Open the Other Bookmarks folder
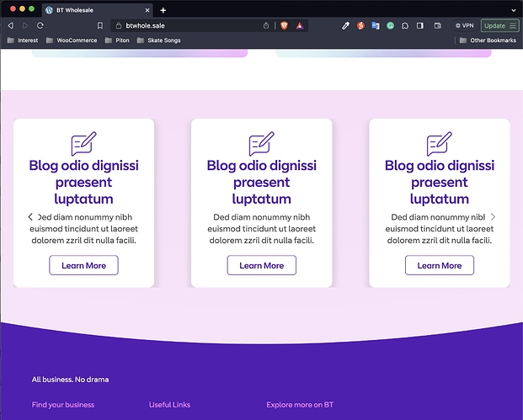The height and width of the screenshot is (420, 523). [485, 40]
